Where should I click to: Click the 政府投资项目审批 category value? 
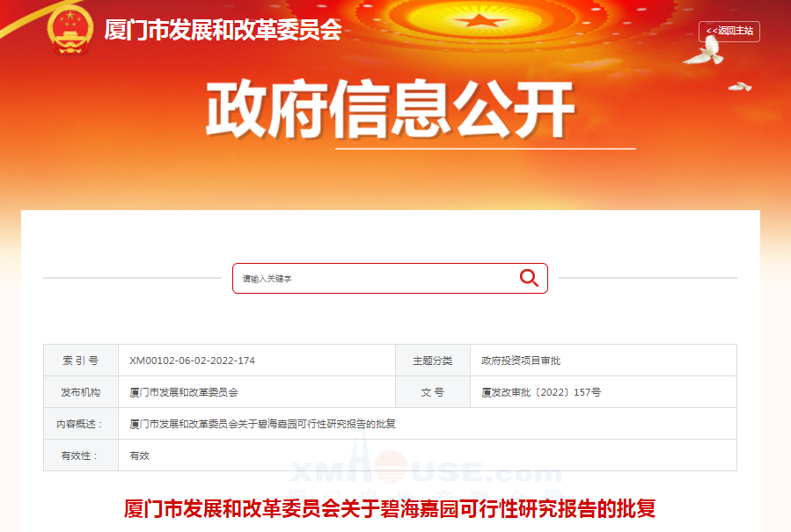click(x=521, y=361)
